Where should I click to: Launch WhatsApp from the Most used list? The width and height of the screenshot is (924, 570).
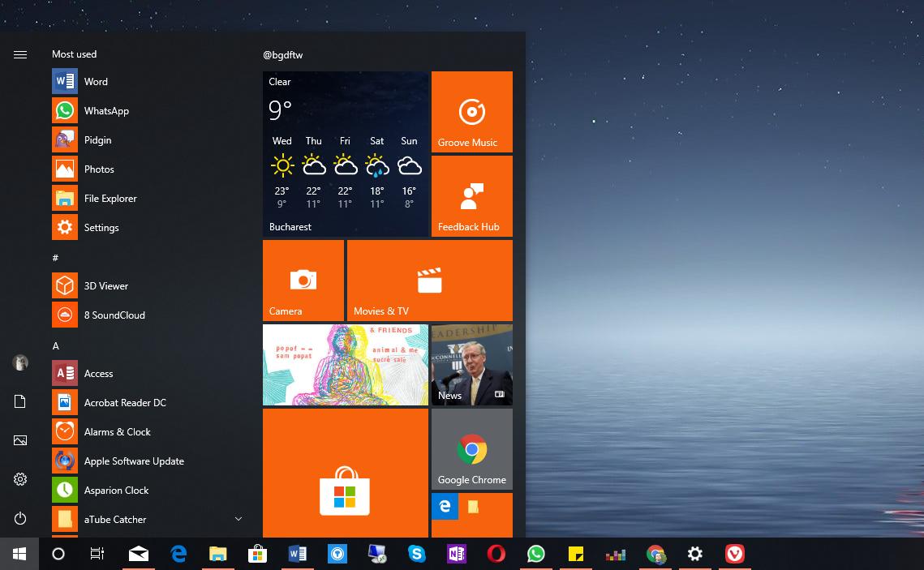click(148, 111)
